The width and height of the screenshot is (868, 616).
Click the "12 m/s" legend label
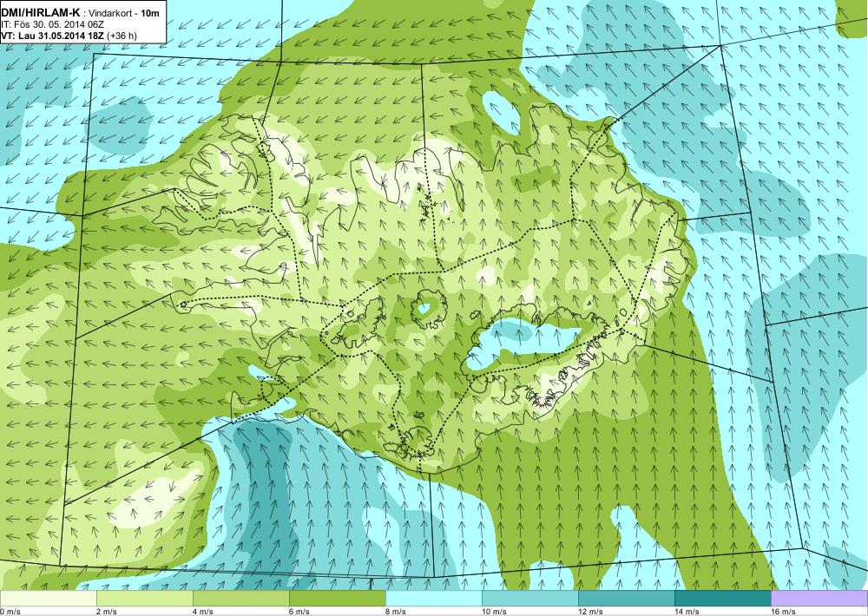click(590, 611)
